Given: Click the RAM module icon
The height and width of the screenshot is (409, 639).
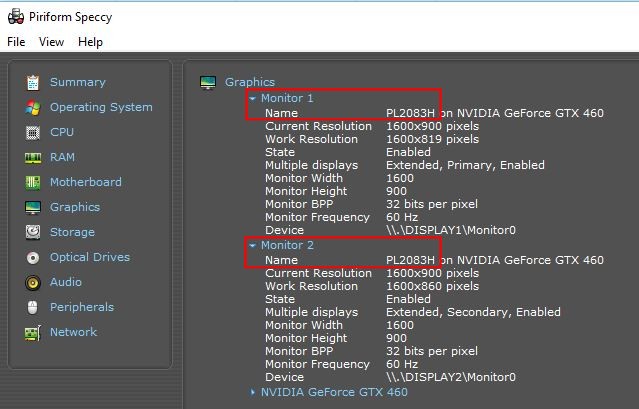Looking at the screenshot, I should pos(33,158).
